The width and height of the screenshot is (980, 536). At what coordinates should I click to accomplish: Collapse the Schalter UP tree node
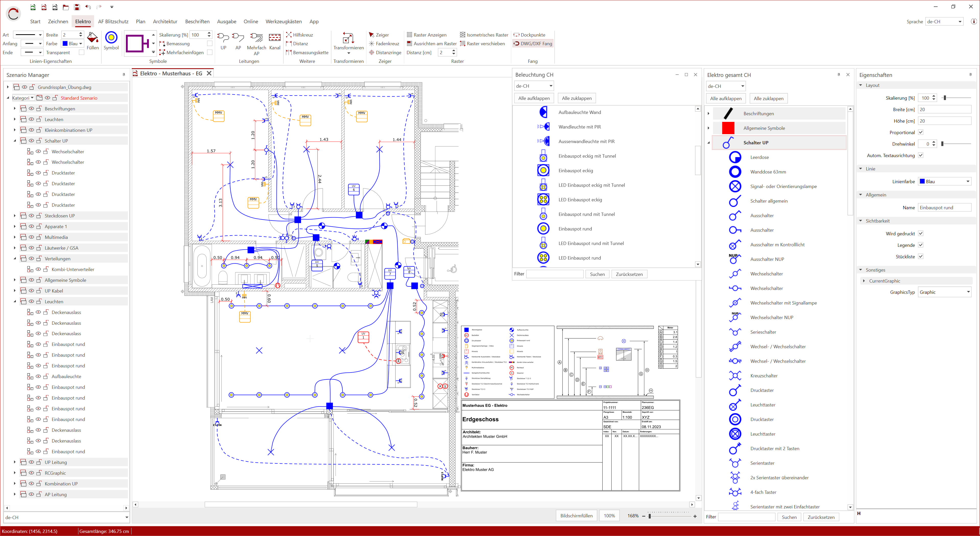pyautogui.click(x=15, y=141)
